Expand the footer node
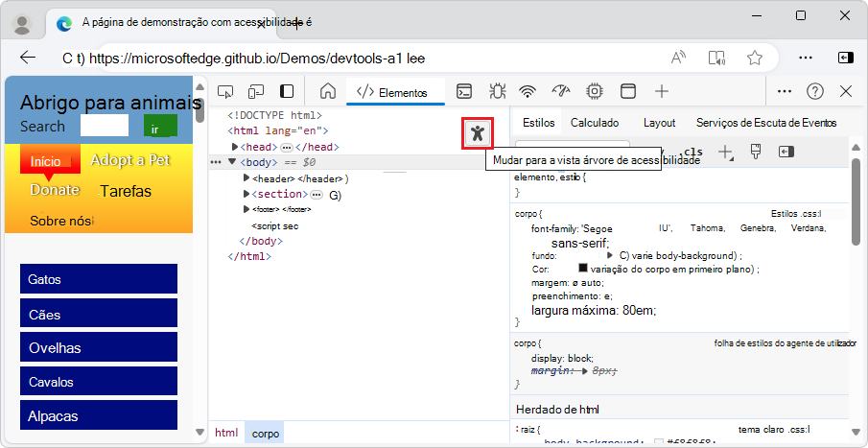The image size is (868, 448). tap(246, 209)
